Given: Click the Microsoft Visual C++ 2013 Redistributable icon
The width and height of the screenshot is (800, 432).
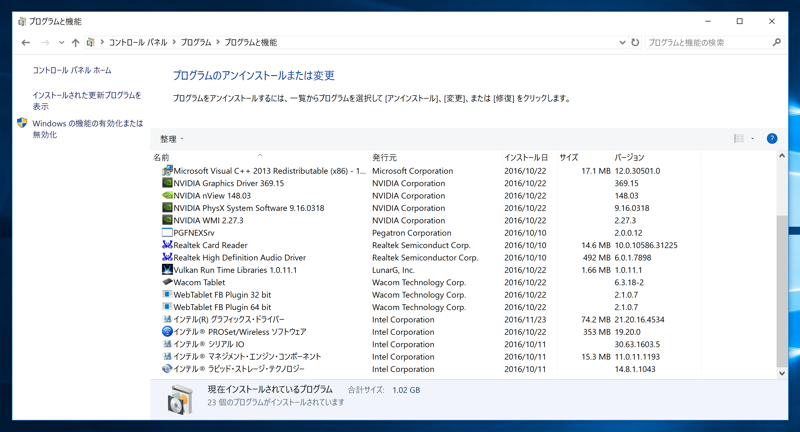Looking at the screenshot, I should (167, 171).
